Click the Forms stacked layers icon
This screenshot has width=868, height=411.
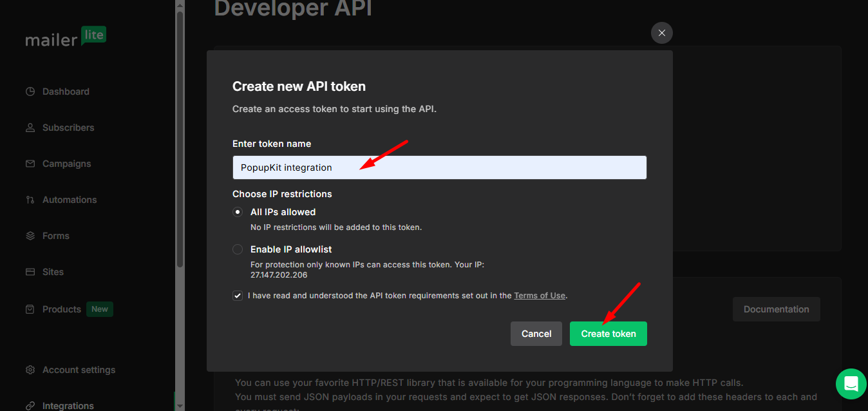tap(30, 236)
